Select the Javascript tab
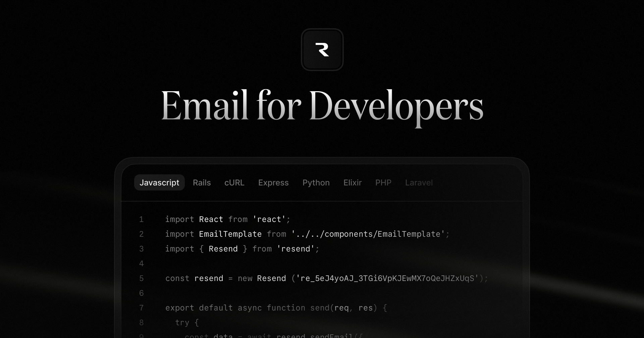The height and width of the screenshot is (338, 644). tap(160, 183)
